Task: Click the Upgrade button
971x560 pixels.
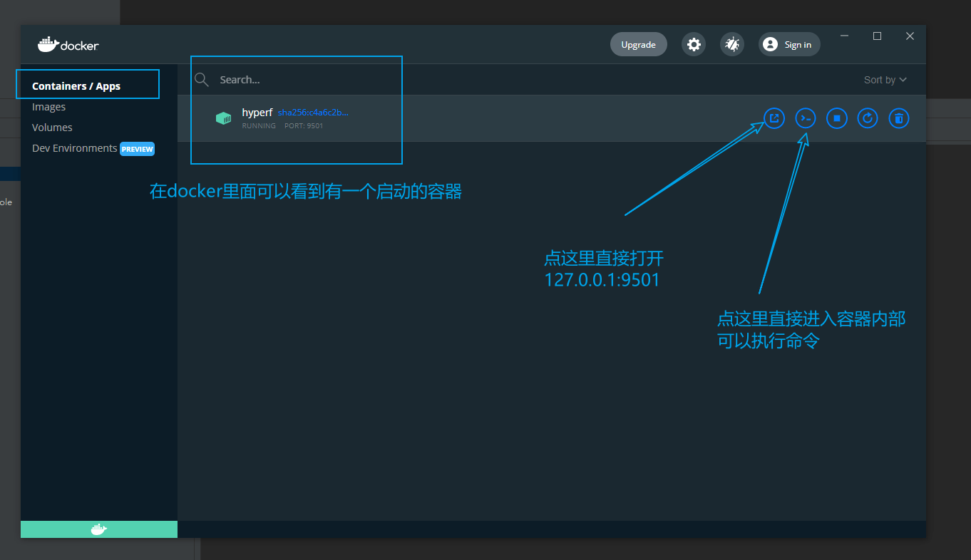Action: click(x=639, y=44)
